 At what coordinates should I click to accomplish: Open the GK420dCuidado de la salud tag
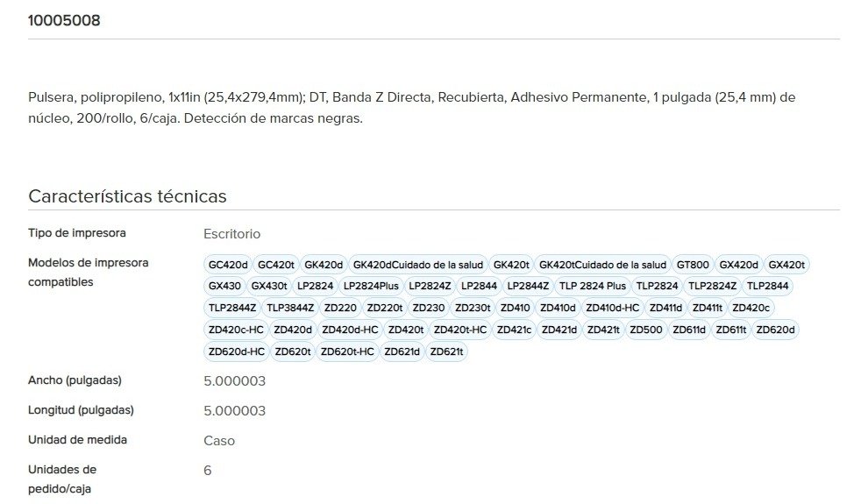(x=418, y=265)
